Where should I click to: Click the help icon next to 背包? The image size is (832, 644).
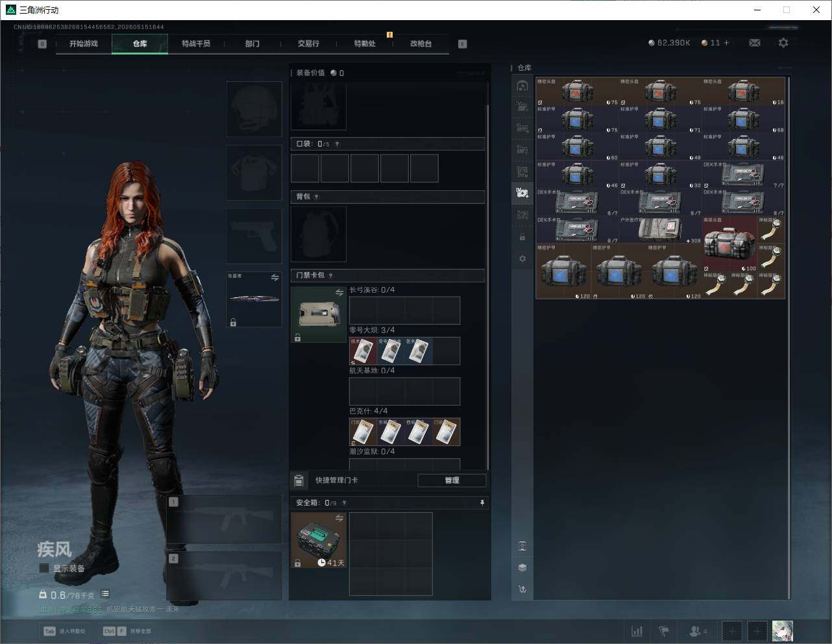[317, 197]
